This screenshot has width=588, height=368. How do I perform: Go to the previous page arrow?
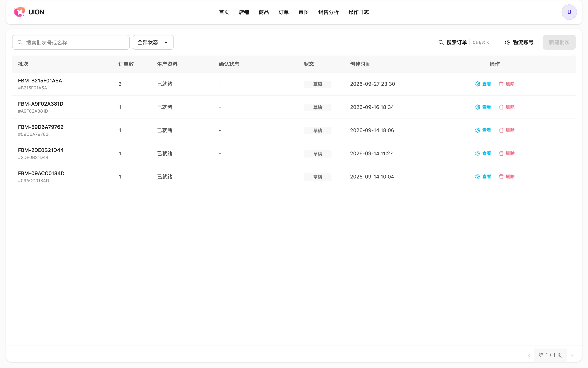point(529,355)
